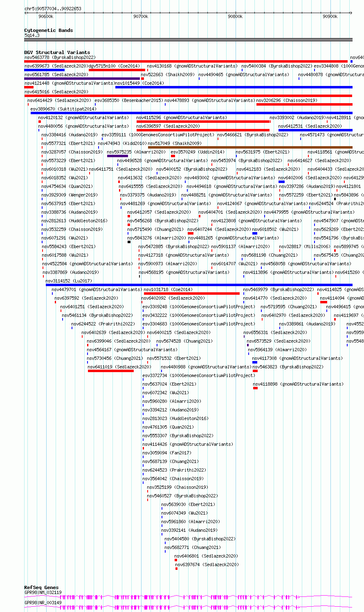Open nsv522663 (Shaikh2009) variant

(168, 75)
